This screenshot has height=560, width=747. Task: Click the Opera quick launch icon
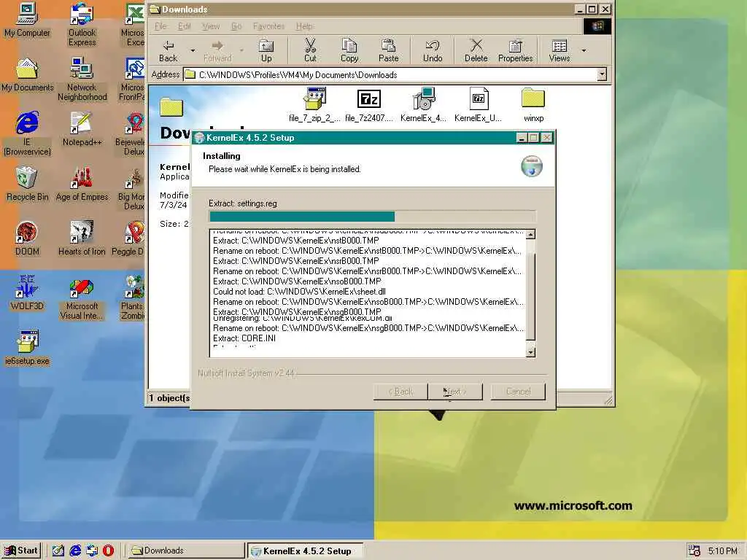108,551
